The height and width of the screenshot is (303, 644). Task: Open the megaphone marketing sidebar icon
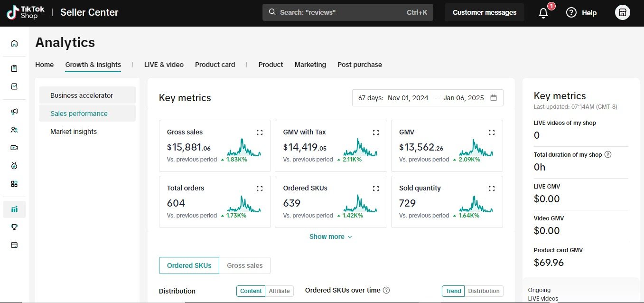[14, 112]
